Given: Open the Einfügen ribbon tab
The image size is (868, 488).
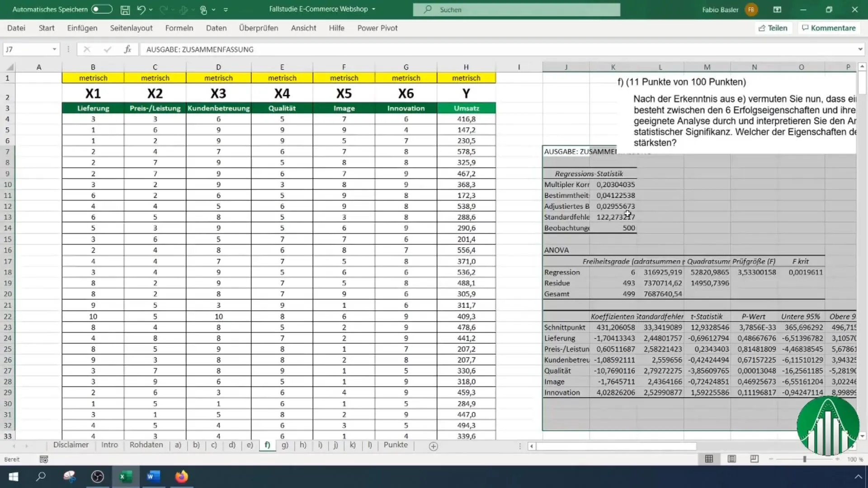Looking at the screenshot, I should [82, 28].
